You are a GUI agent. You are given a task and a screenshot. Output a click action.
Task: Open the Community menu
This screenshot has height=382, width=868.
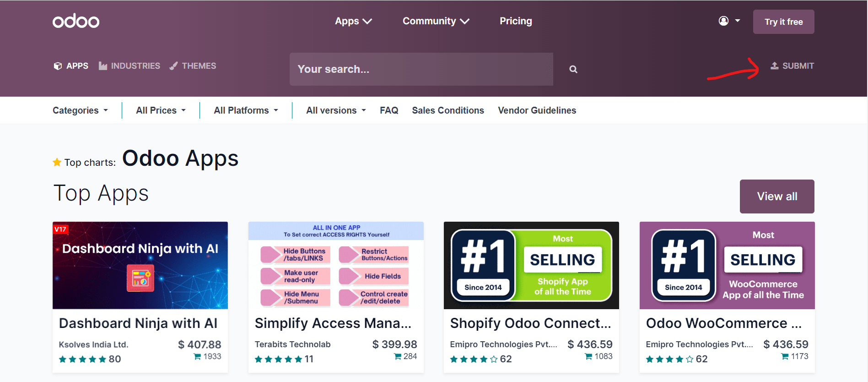pyautogui.click(x=436, y=21)
